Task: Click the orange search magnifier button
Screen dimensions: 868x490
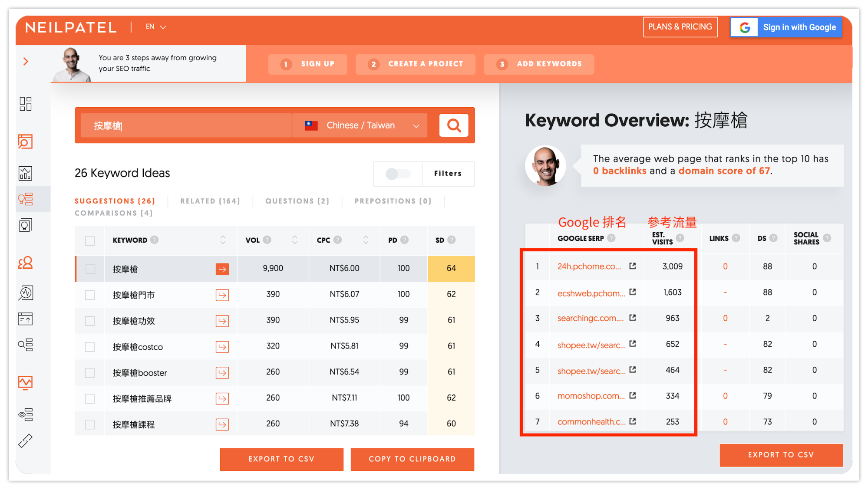Action: [454, 125]
